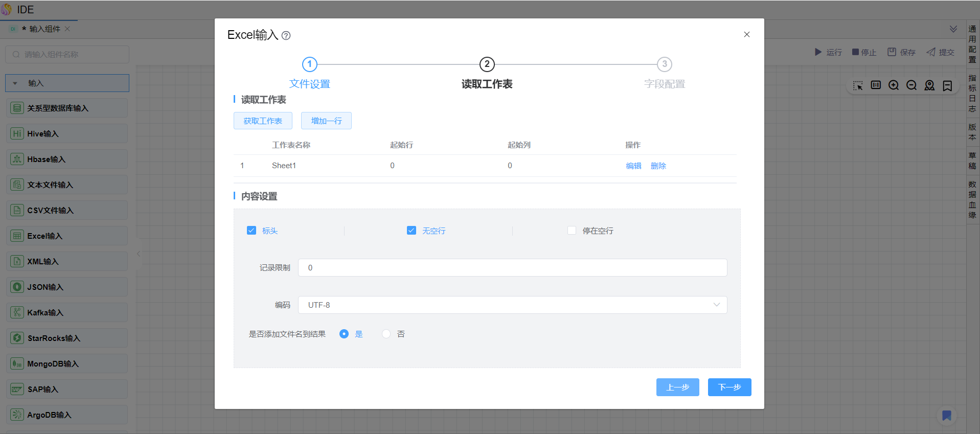This screenshot has width=980, height=434.
Task: Click the help icon beside Excel输入 title
Action: (x=286, y=36)
